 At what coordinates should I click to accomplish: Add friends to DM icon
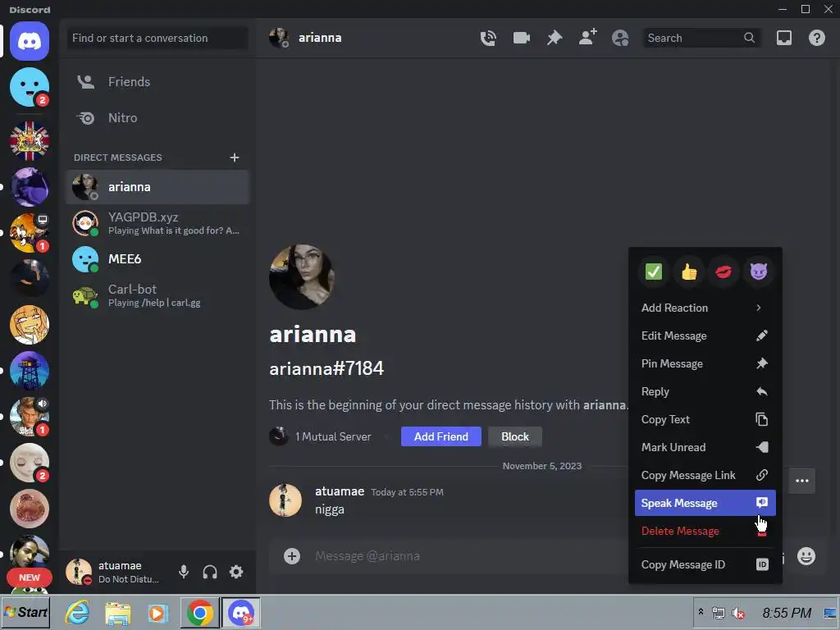point(587,38)
